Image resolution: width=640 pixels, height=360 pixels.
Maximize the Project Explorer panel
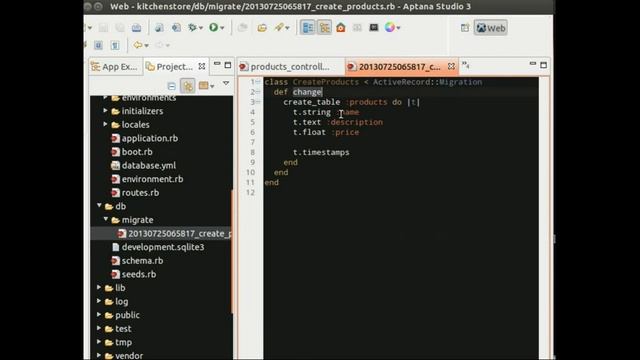pyautogui.click(x=228, y=65)
